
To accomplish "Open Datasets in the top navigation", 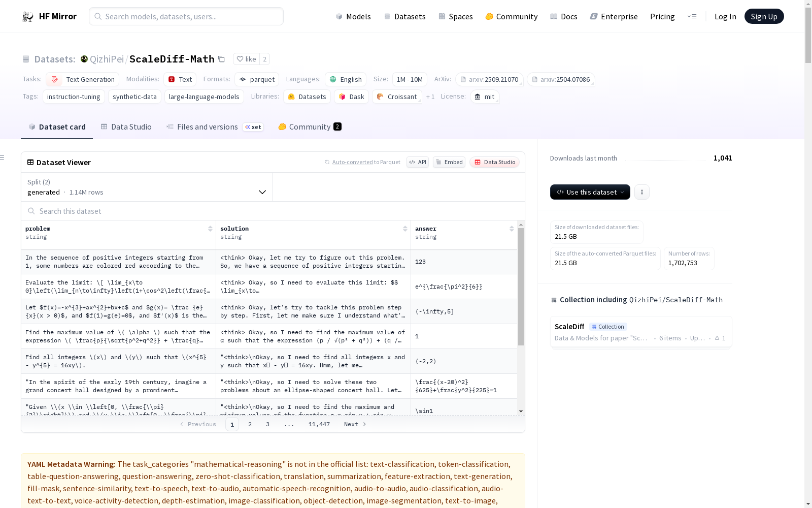I will tap(404, 16).
